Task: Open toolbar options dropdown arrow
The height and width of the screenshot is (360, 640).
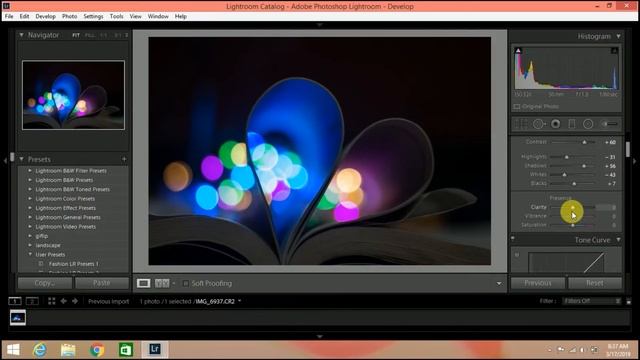Action: point(499,283)
